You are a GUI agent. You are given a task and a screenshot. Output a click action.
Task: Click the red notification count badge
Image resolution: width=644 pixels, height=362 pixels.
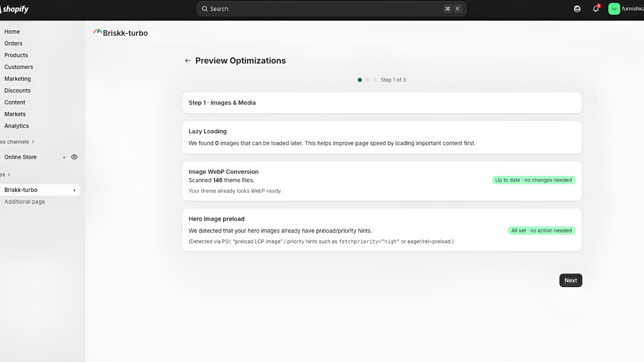click(599, 5)
